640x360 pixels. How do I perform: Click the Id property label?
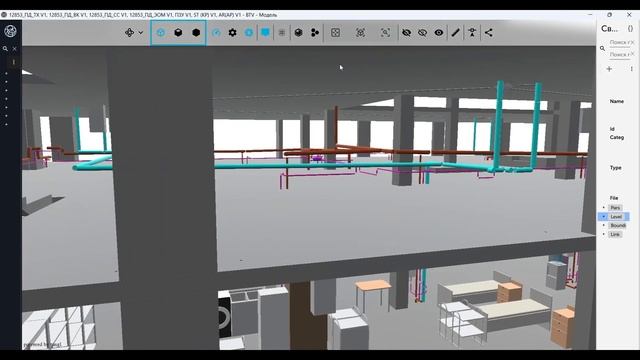(612, 129)
